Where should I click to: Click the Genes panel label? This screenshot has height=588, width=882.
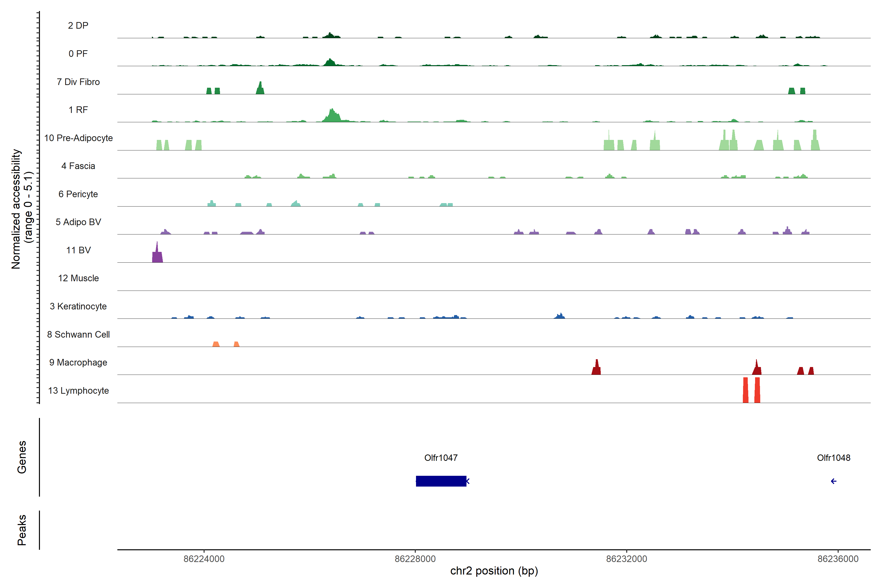[22, 457]
